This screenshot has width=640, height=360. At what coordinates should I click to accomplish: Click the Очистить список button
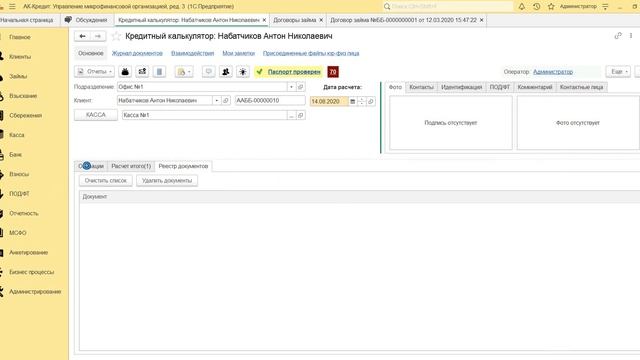[106, 180]
